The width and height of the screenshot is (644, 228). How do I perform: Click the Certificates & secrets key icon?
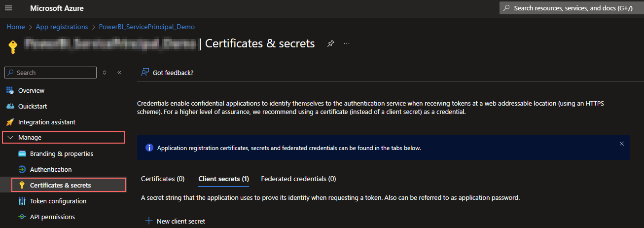(22, 185)
